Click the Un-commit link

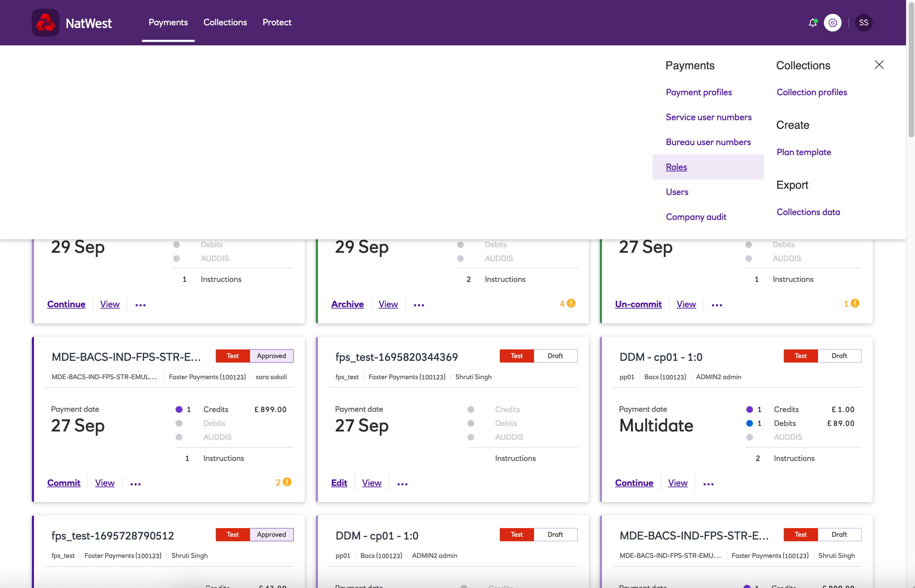coord(638,304)
